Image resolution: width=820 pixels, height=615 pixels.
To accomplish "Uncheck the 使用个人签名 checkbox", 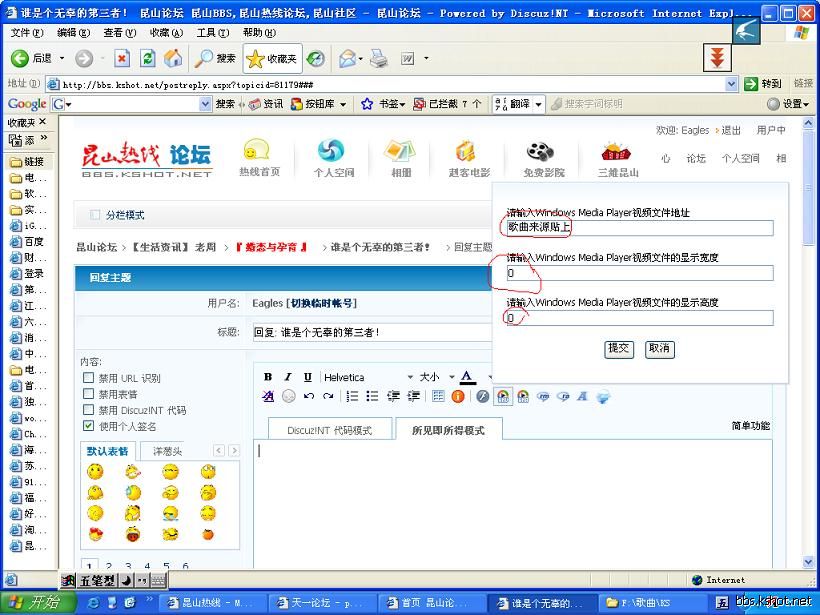I will point(89,426).
